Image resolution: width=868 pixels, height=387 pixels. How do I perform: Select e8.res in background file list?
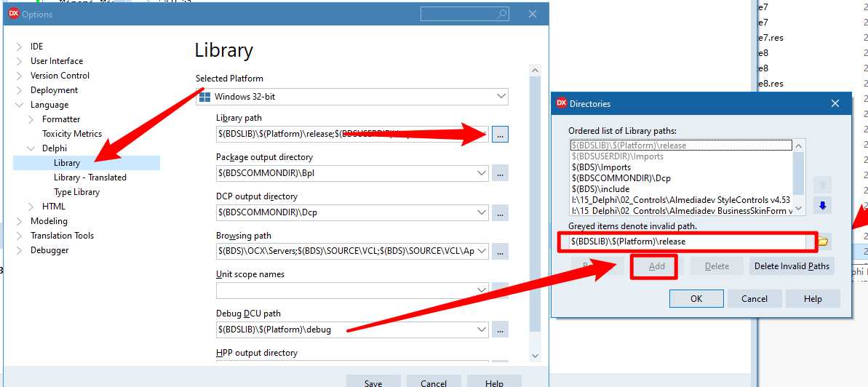[x=771, y=84]
